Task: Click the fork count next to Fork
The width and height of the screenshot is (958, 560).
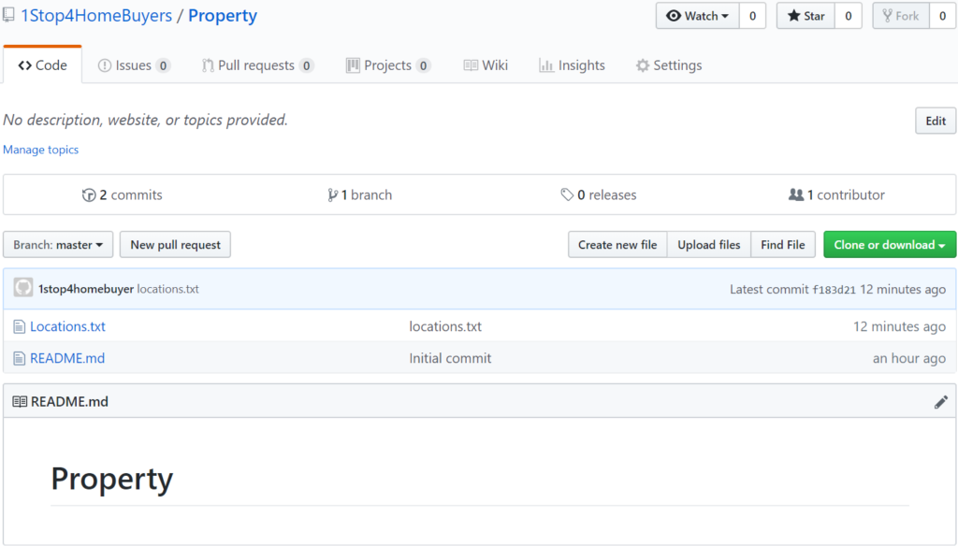Action: (x=943, y=16)
